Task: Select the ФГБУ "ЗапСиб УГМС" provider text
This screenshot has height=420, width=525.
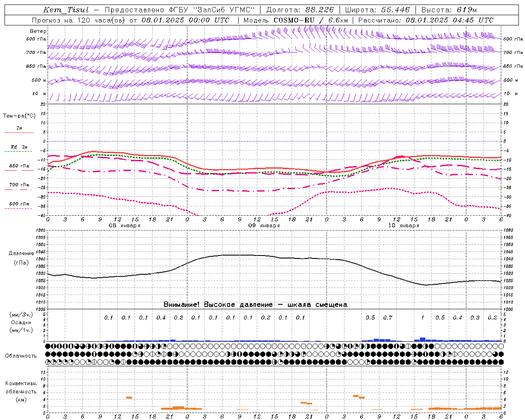Action: 211,10
